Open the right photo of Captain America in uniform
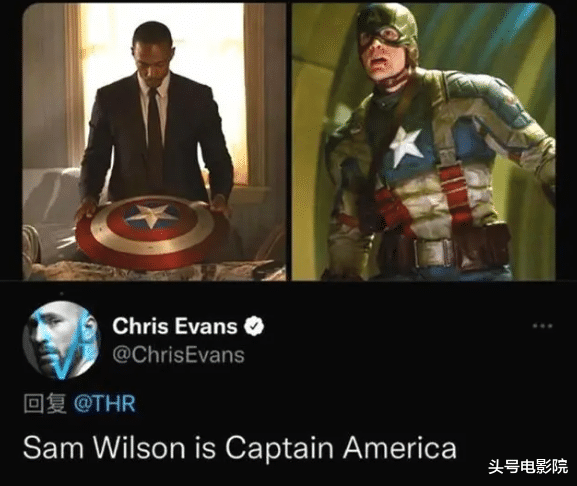 pyautogui.click(x=423, y=142)
